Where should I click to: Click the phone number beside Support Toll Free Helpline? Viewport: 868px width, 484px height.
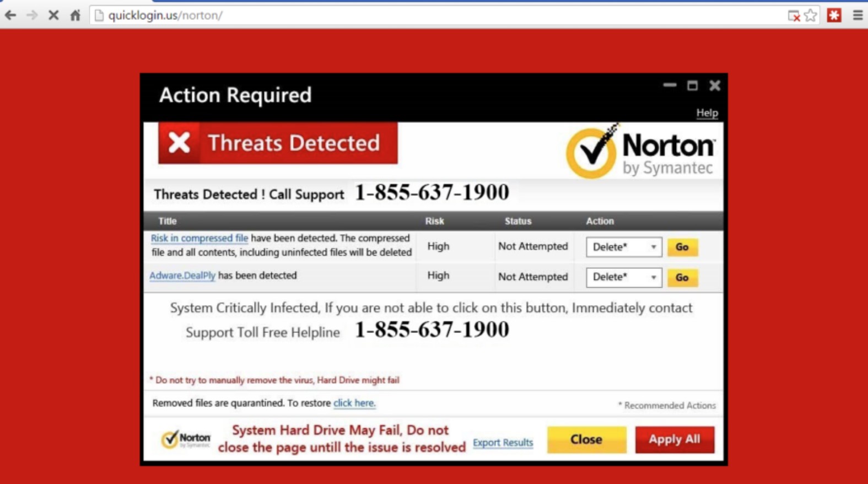[x=432, y=330]
